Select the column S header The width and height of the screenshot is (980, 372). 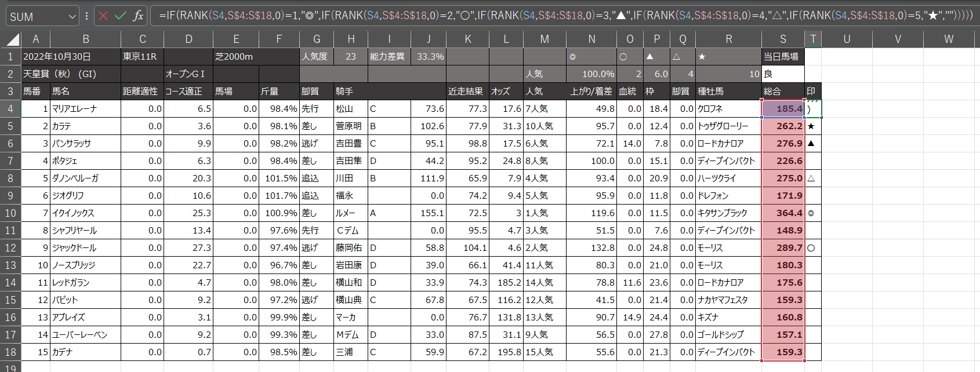click(x=783, y=39)
